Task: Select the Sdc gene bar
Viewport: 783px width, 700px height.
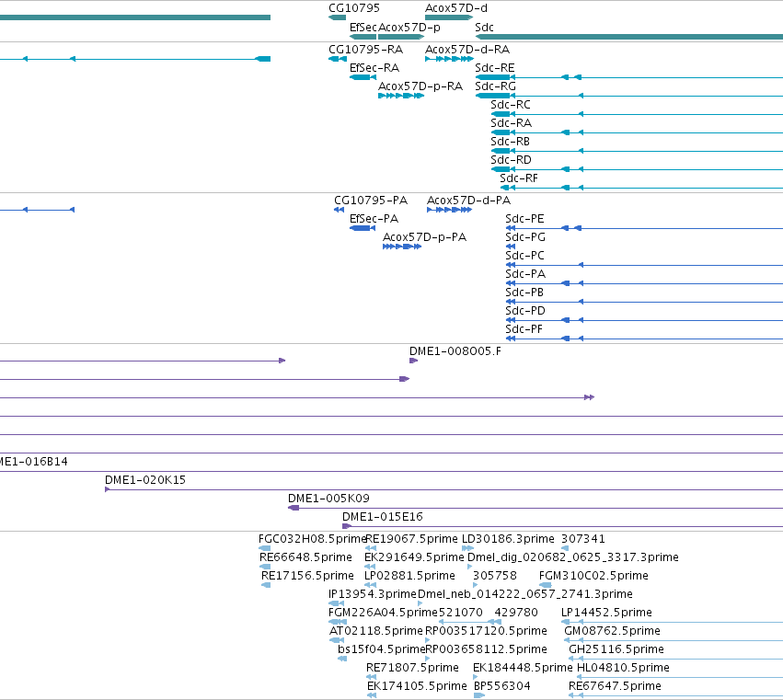Action: coord(629,37)
